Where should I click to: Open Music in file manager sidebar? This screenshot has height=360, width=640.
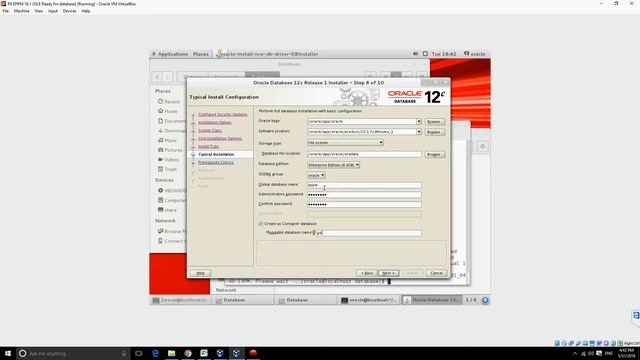point(167,140)
